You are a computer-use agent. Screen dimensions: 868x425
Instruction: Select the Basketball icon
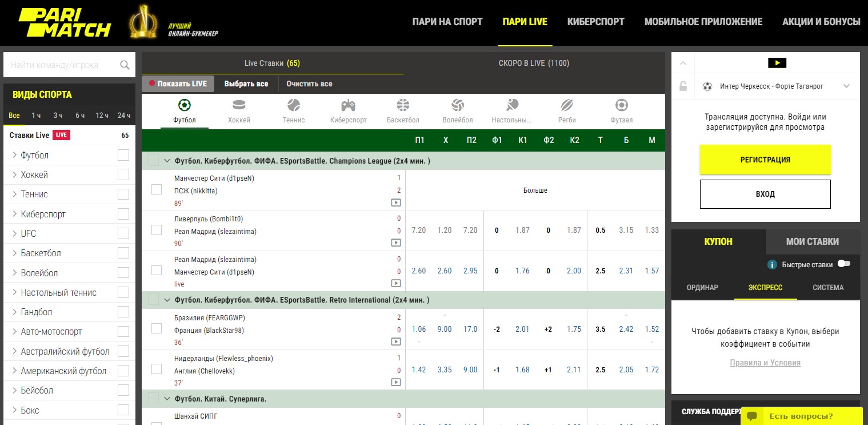403,105
